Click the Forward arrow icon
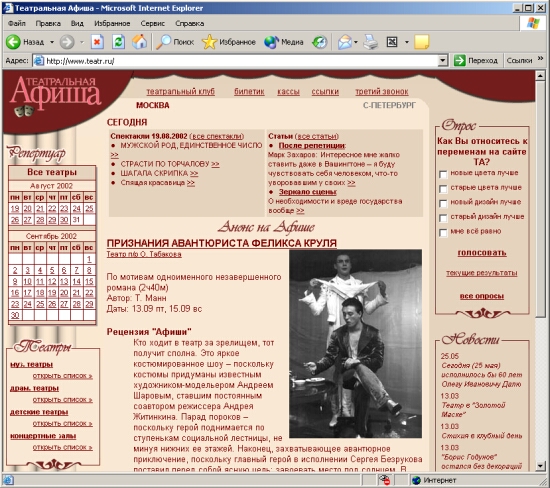This screenshot has width=550, height=488. [x=67, y=42]
